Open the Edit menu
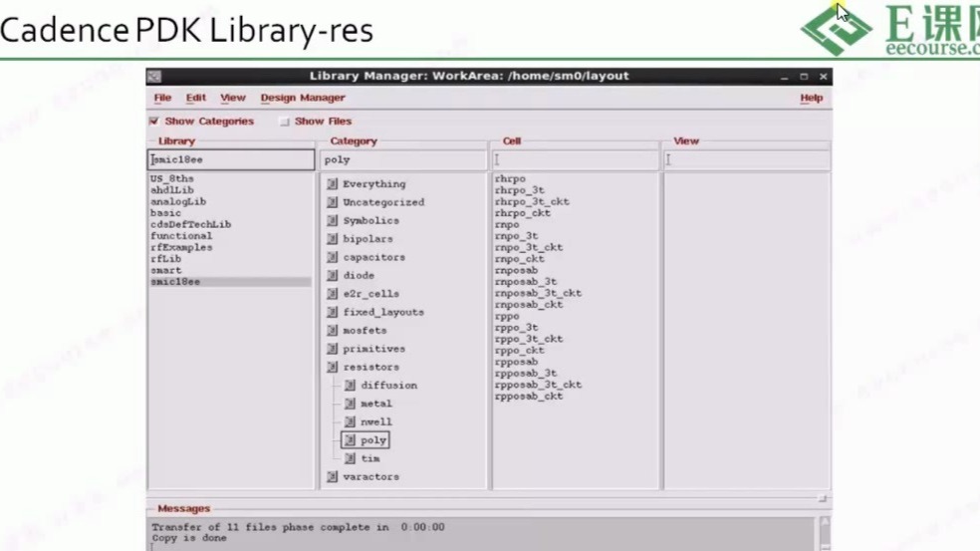 [195, 98]
